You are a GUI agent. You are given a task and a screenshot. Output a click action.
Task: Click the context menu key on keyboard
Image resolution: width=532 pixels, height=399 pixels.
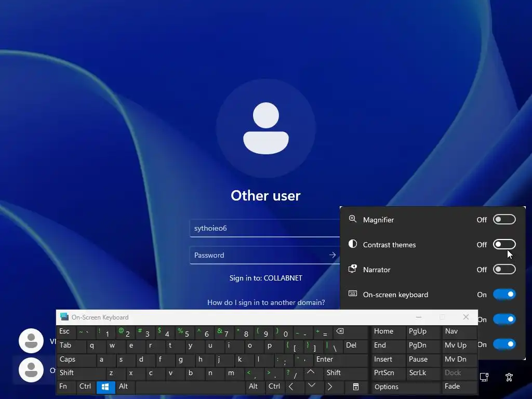point(356,387)
